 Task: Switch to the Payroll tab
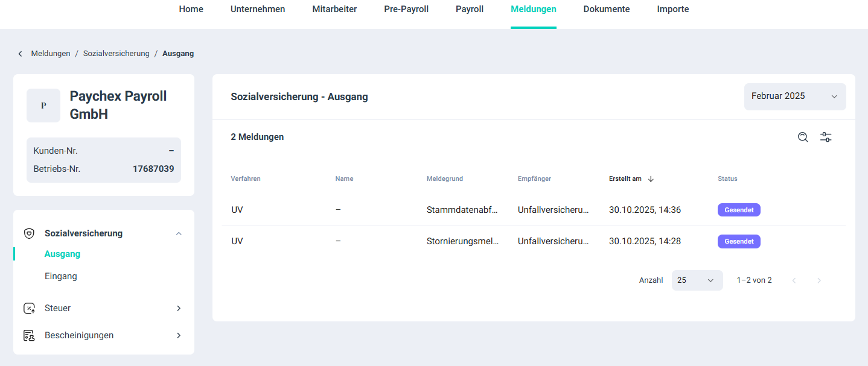(x=470, y=9)
